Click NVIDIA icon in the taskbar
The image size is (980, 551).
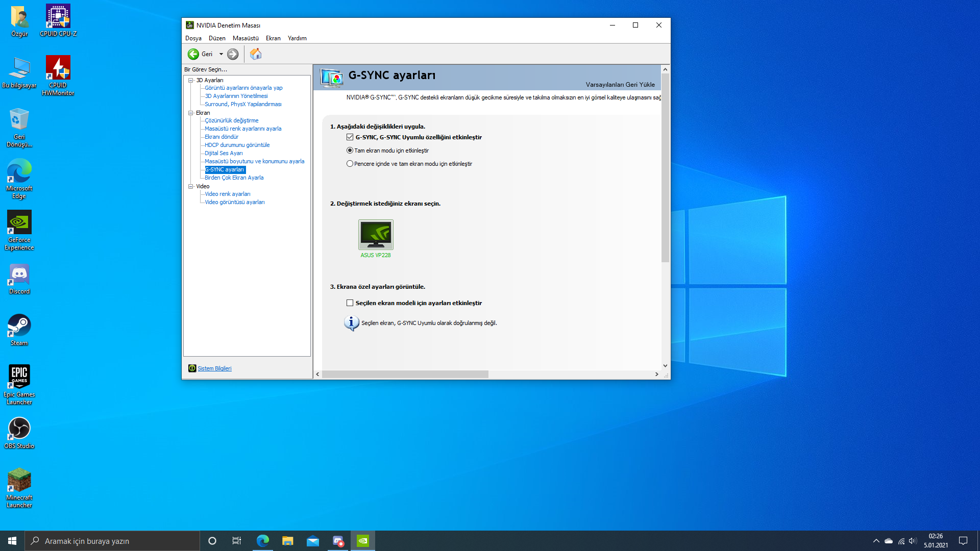(363, 541)
